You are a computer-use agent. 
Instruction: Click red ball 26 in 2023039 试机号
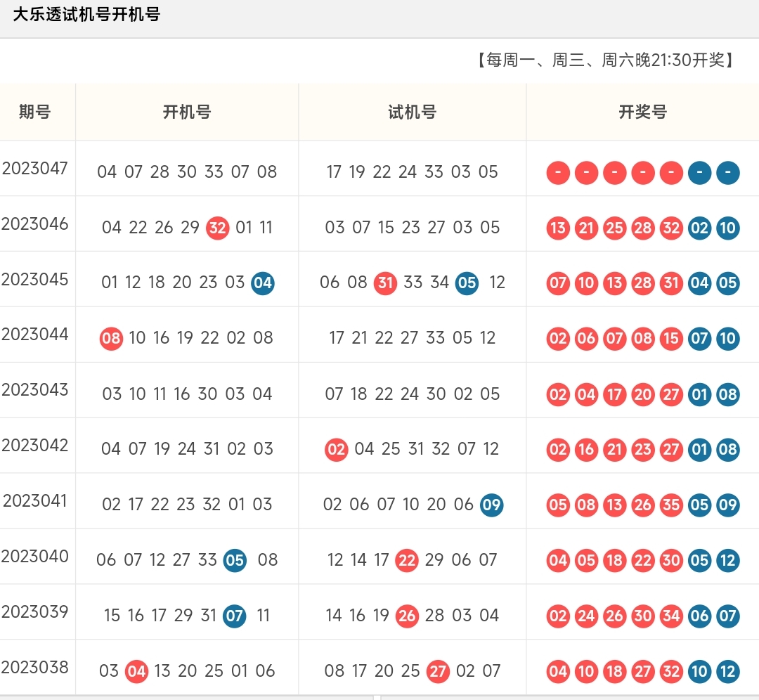click(x=407, y=616)
